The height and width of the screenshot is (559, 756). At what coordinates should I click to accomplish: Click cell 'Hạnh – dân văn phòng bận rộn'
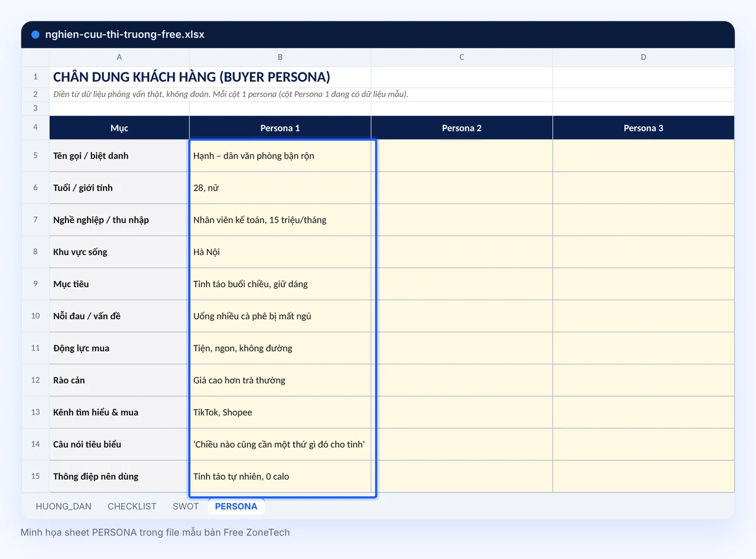(x=280, y=155)
